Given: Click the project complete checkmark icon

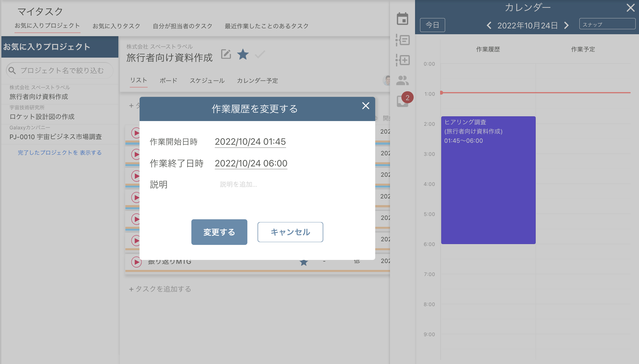Looking at the screenshot, I should (260, 54).
